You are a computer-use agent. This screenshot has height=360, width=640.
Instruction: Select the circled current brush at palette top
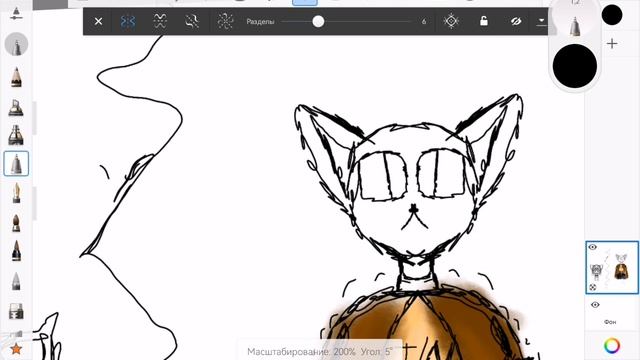(x=16, y=44)
